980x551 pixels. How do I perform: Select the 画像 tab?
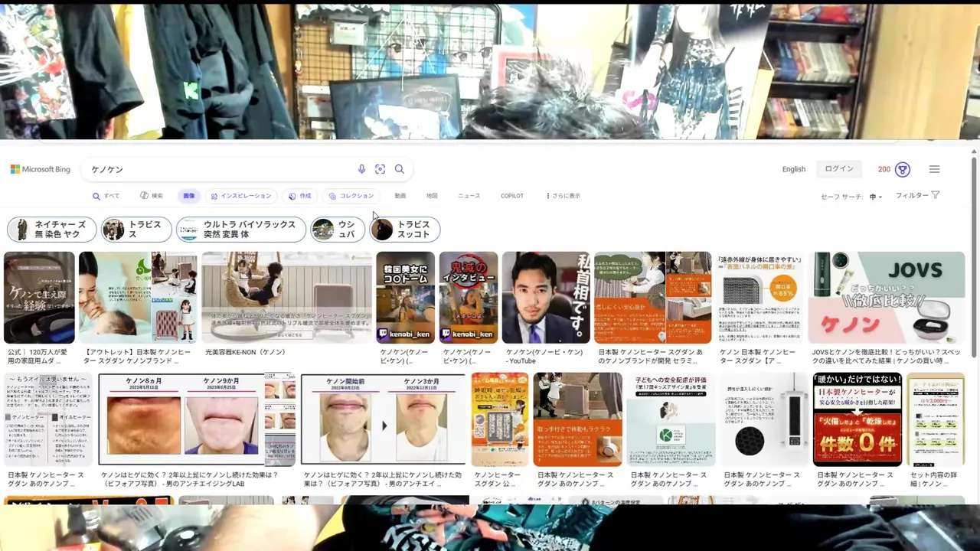188,196
